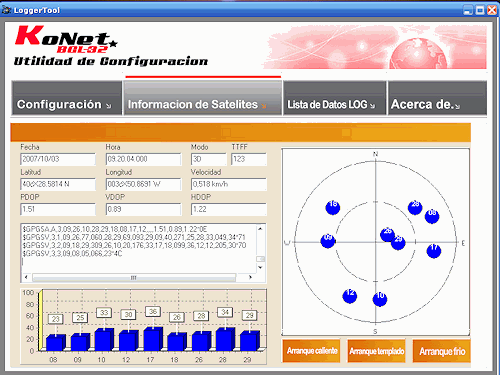
Task: Click the NMEA log scroll down arrow
Action: [260, 267]
